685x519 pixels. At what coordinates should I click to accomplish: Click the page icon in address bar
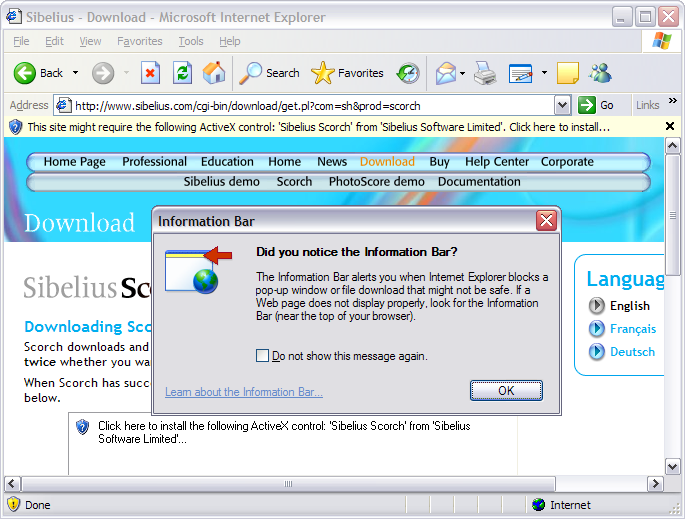coord(64,105)
